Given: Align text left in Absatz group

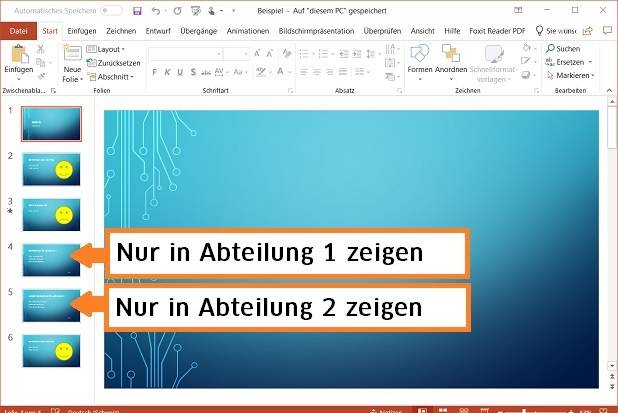Looking at the screenshot, I should (304, 72).
